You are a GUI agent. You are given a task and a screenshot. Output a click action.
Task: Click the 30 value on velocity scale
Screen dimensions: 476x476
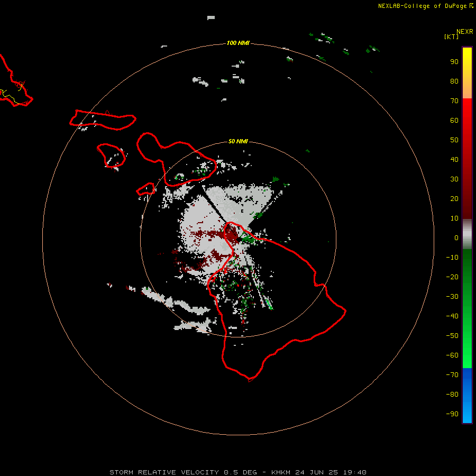pos(454,179)
